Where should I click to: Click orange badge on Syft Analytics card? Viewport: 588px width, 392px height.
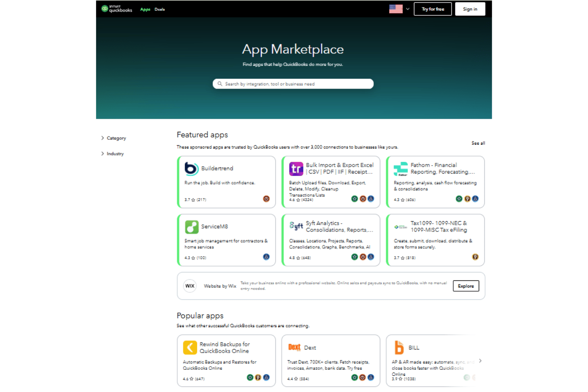click(363, 257)
